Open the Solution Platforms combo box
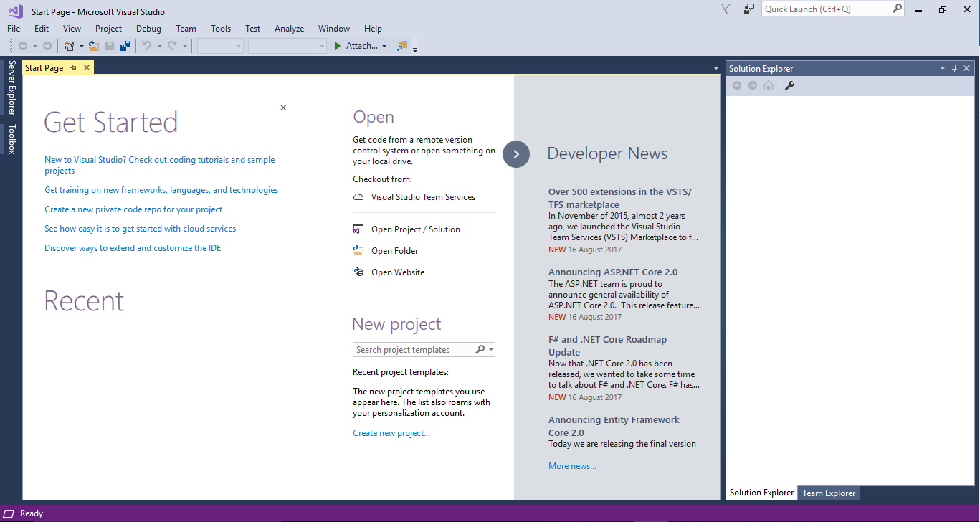This screenshot has width=980, height=522. 287,46
